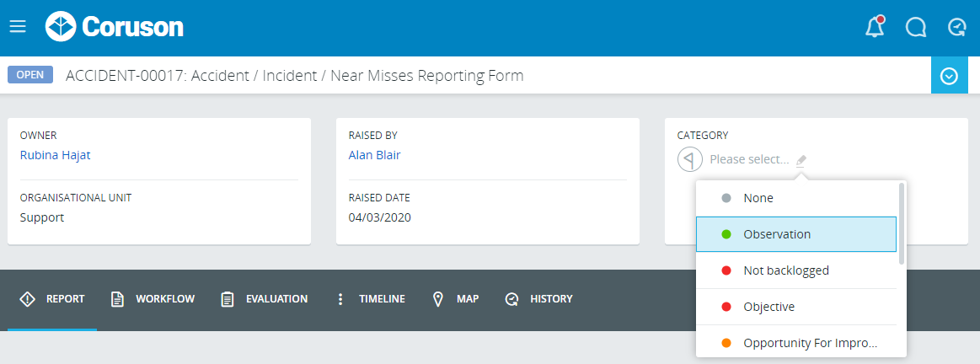Click the orange dot beside Opportunity For Improvement

726,344
